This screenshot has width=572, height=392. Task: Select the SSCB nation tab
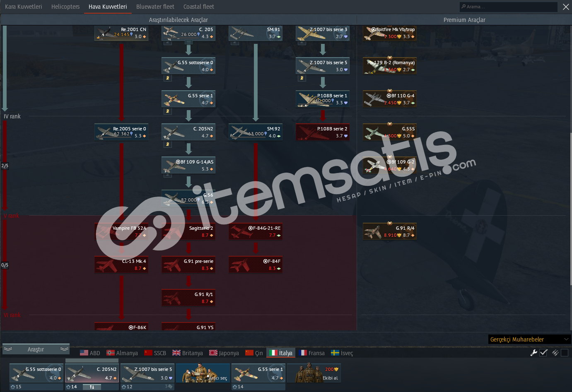coord(155,353)
